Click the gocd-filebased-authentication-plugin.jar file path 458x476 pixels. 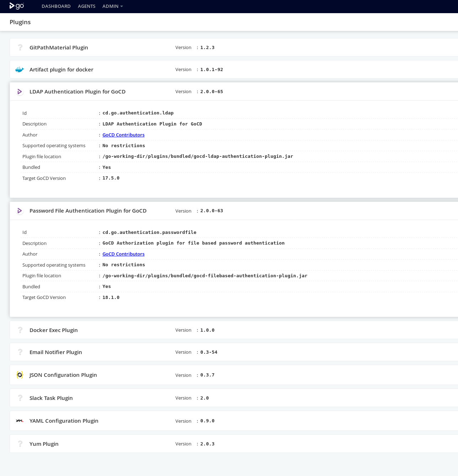(x=205, y=276)
